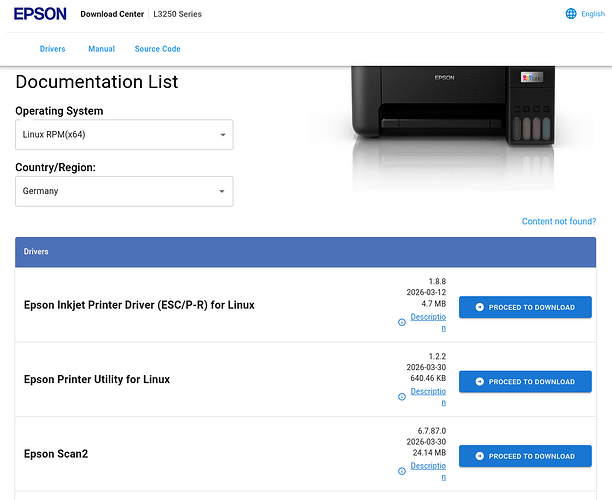Click the 'Content not found?' link
The height and width of the screenshot is (500, 612).
tap(559, 221)
